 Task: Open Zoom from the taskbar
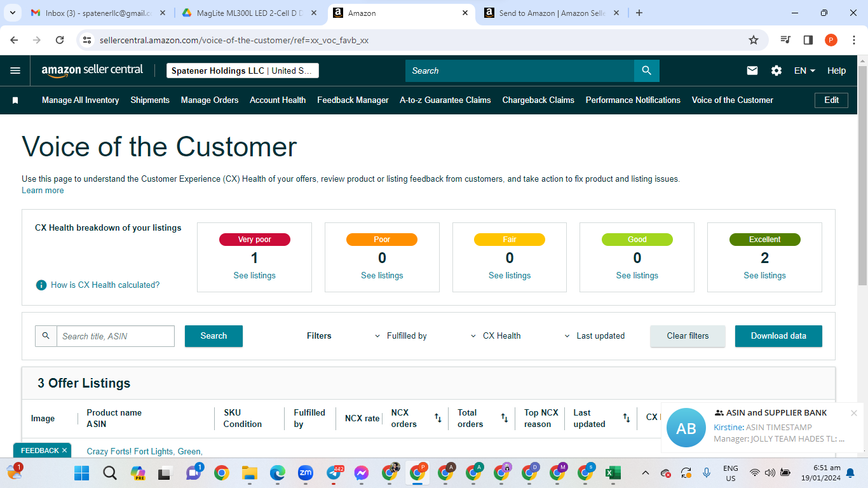[x=306, y=473]
